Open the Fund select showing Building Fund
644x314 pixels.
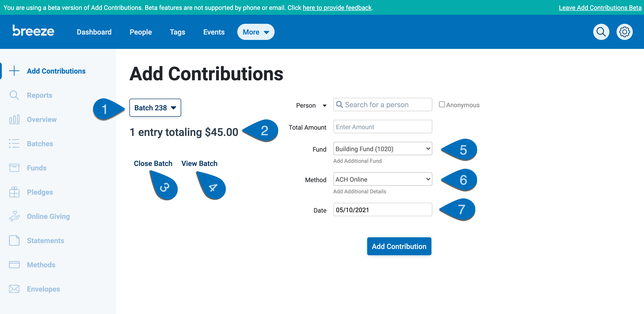[x=382, y=149]
